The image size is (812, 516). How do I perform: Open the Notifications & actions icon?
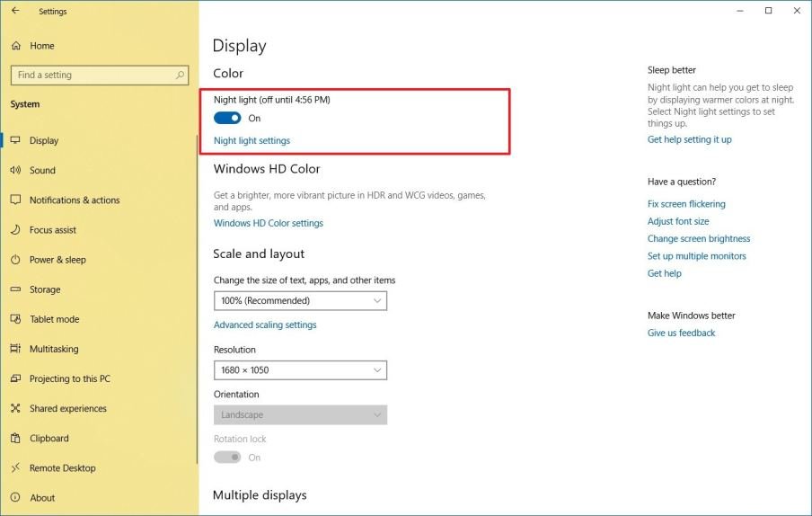coord(15,200)
